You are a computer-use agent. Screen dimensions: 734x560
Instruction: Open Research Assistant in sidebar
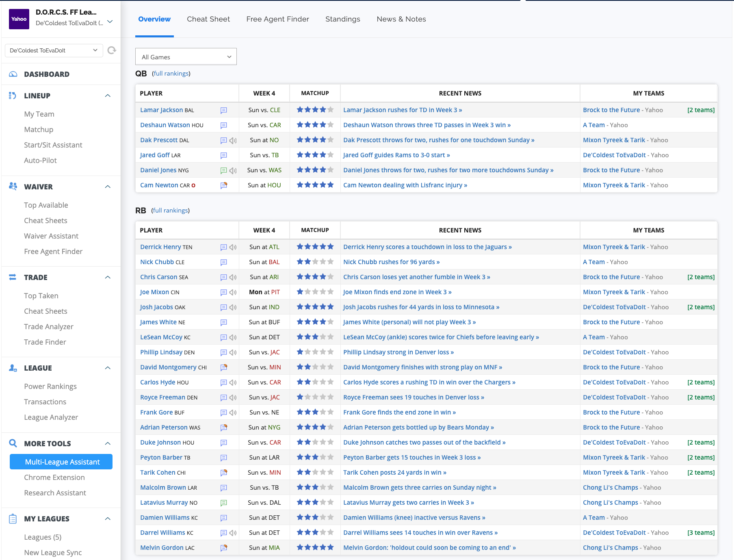tap(55, 493)
